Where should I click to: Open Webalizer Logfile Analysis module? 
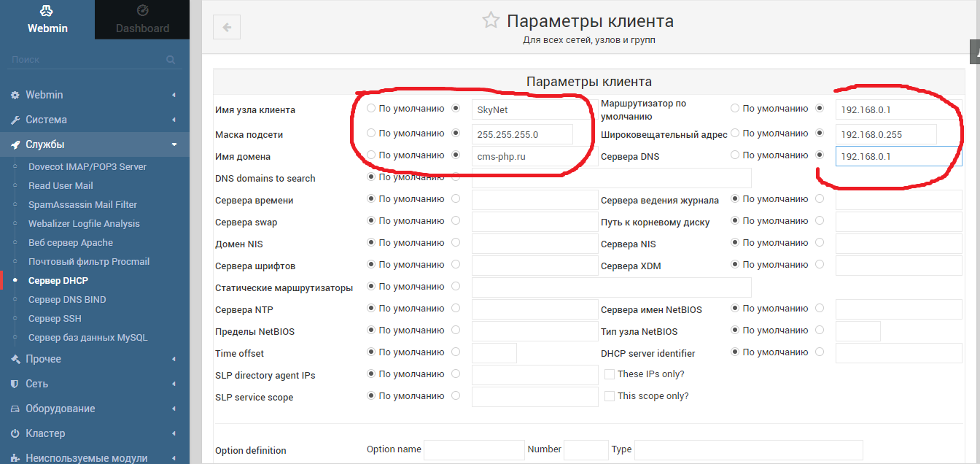coord(84,224)
